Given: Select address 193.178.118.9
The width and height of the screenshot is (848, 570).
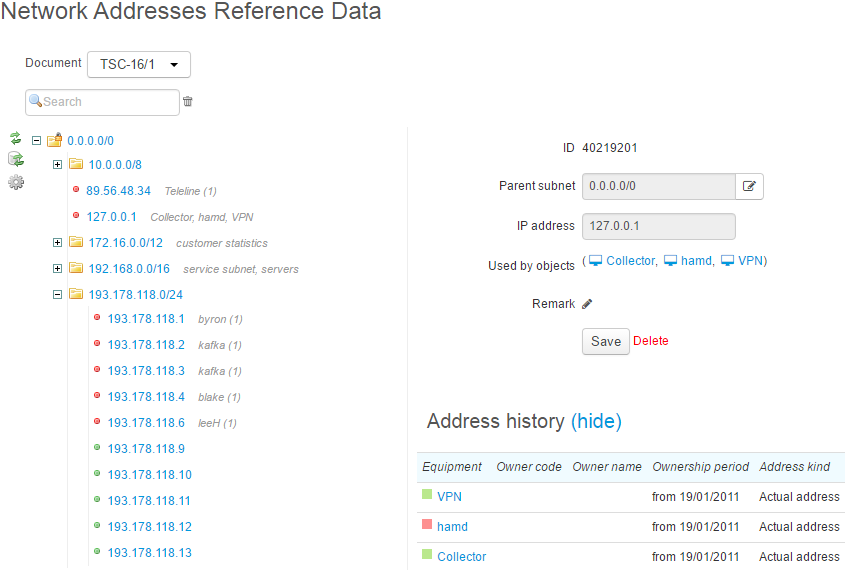Looking at the screenshot, I should coord(146,448).
